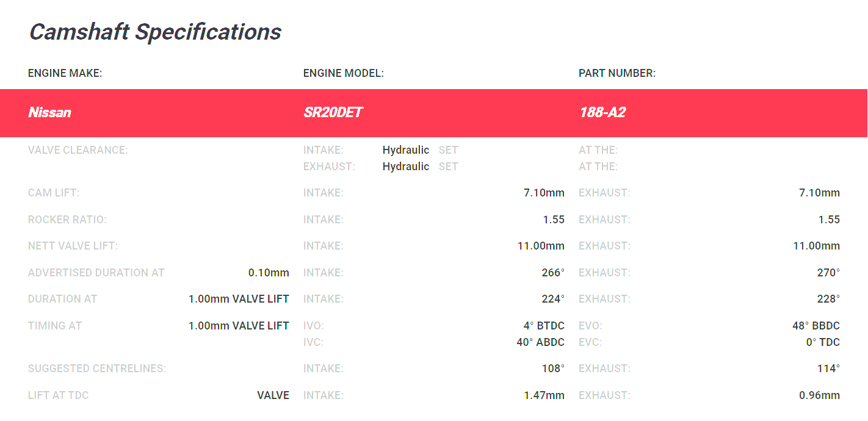The width and height of the screenshot is (868, 421).
Task: Select the intake nett valve lift 11.00mm
Action: (x=541, y=246)
